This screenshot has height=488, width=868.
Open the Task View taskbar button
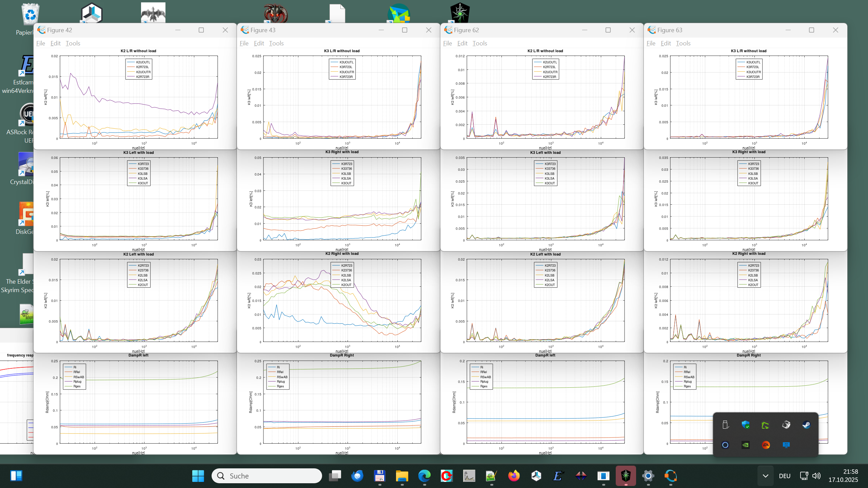point(335,476)
